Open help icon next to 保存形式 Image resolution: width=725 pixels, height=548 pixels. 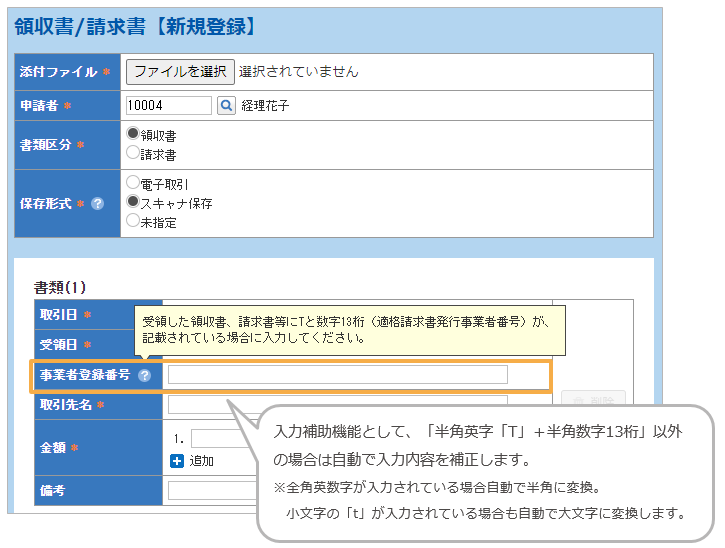(x=98, y=203)
